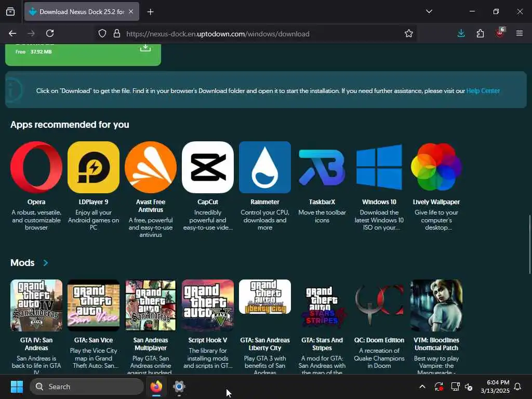Screen dimensions: 532x399
Task: Open the Mods section heading link
Action: (22, 263)
